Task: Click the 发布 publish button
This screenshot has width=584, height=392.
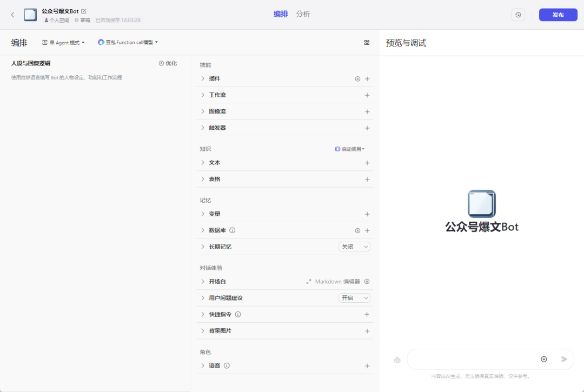Action: click(558, 15)
